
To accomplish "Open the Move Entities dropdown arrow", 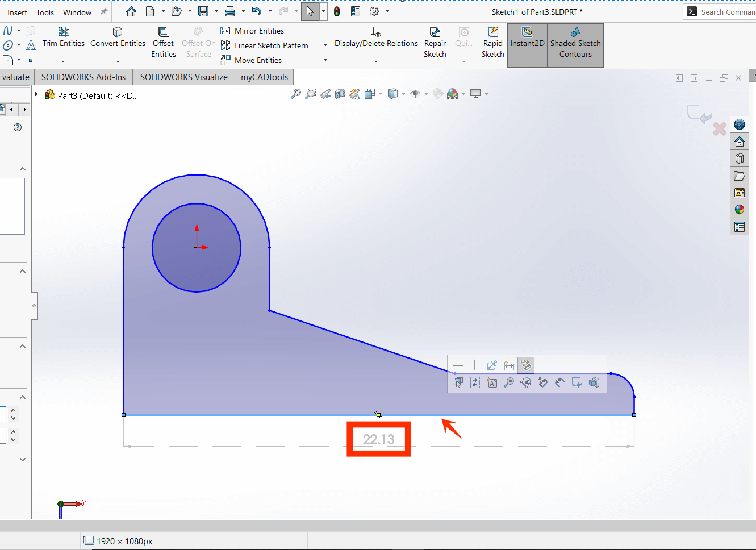I will click(x=325, y=61).
